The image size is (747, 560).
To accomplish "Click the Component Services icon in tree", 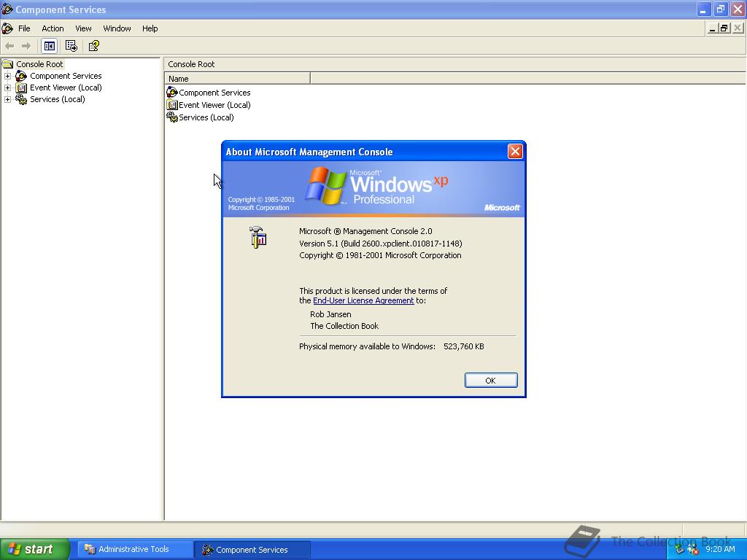I will pos(21,76).
